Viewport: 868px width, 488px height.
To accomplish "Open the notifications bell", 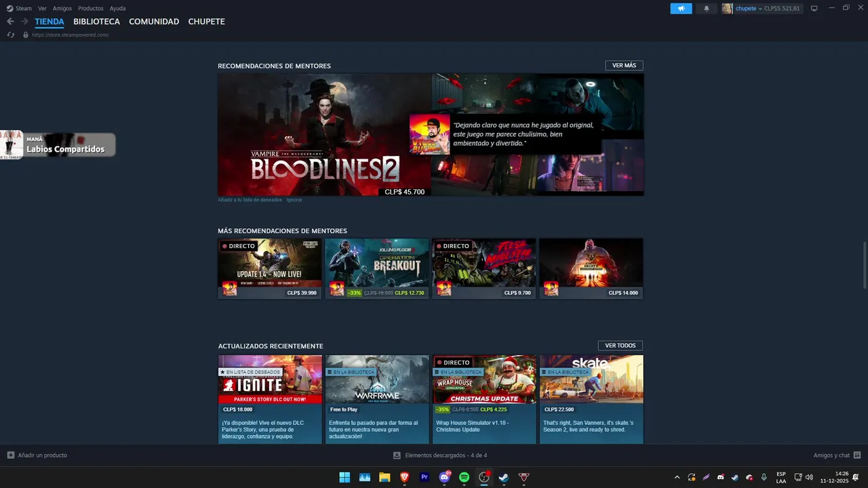I will (x=706, y=8).
